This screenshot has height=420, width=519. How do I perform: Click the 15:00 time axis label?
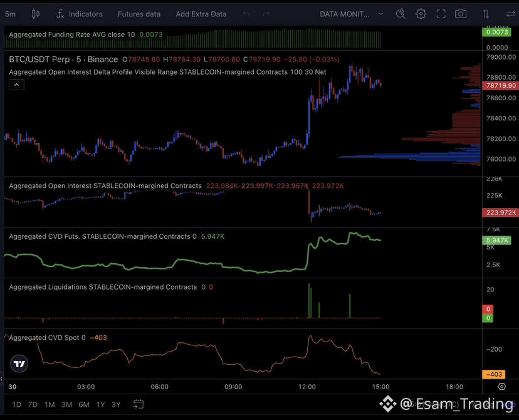(380, 387)
